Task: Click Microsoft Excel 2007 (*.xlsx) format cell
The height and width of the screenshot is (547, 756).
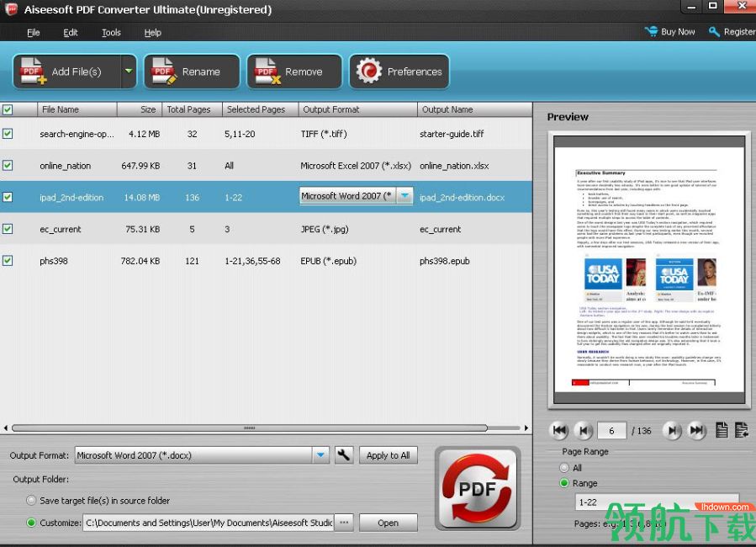Action: pyautogui.click(x=356, y=166)
